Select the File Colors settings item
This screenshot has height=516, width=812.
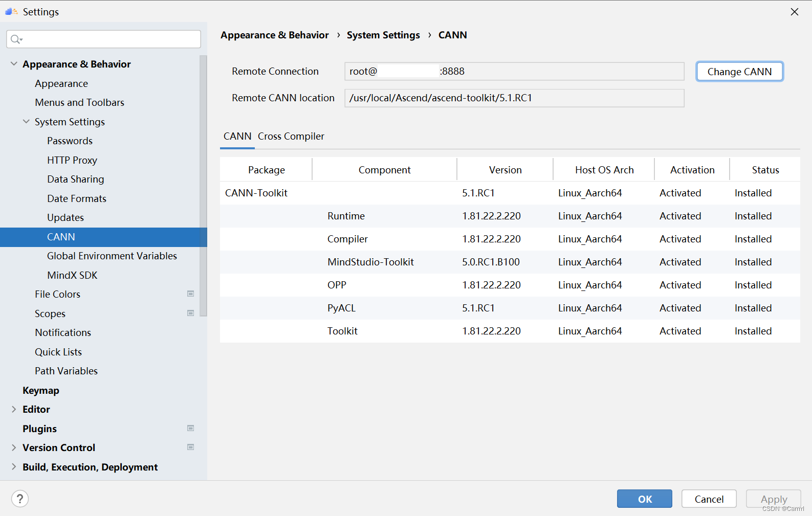click(x=58, y=294)
